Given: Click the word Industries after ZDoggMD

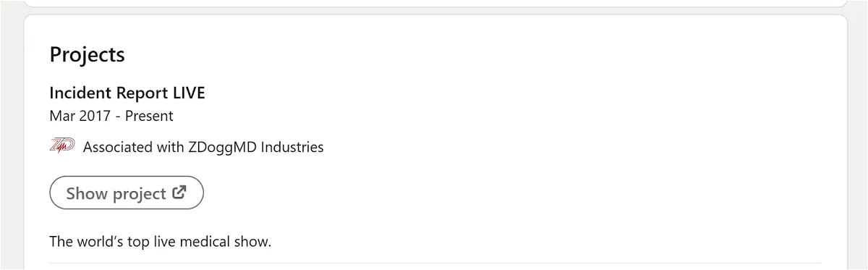Looking at the screenshot, I should [x=292, y=148].
